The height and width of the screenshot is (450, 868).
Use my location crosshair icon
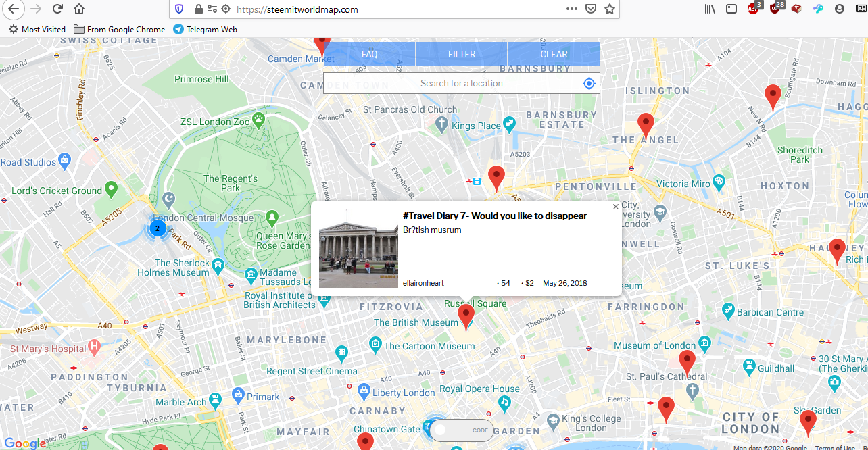(589, 83)
